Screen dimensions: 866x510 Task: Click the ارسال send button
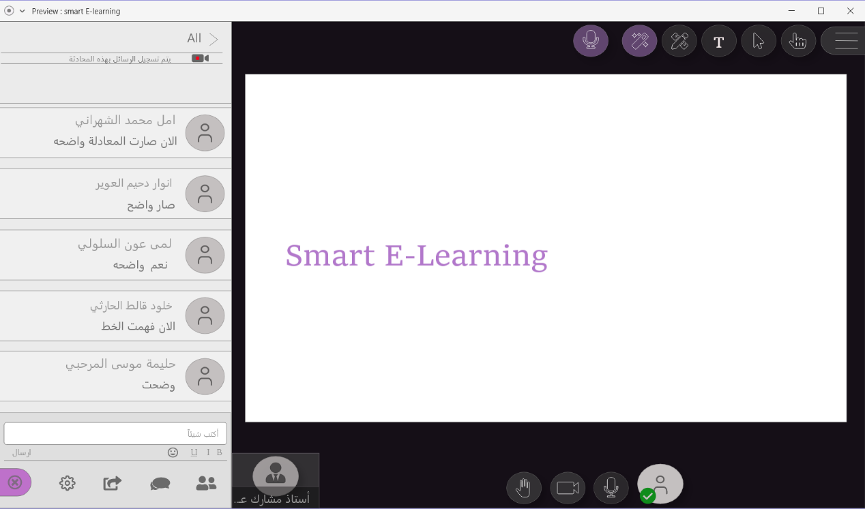(x=22, y=452)
